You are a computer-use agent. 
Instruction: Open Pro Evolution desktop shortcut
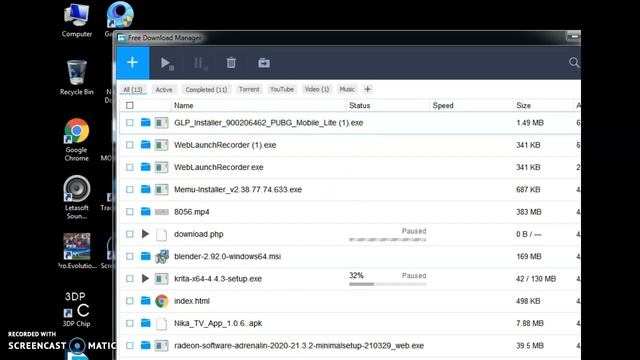[77, 251]
